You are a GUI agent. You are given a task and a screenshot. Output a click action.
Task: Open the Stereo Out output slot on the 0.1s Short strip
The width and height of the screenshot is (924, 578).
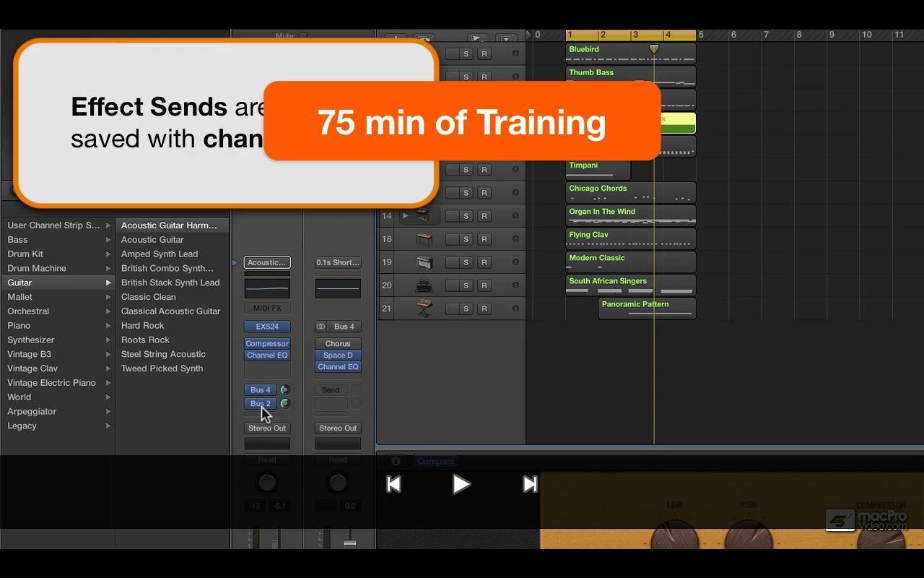click(x=338, y=428)
